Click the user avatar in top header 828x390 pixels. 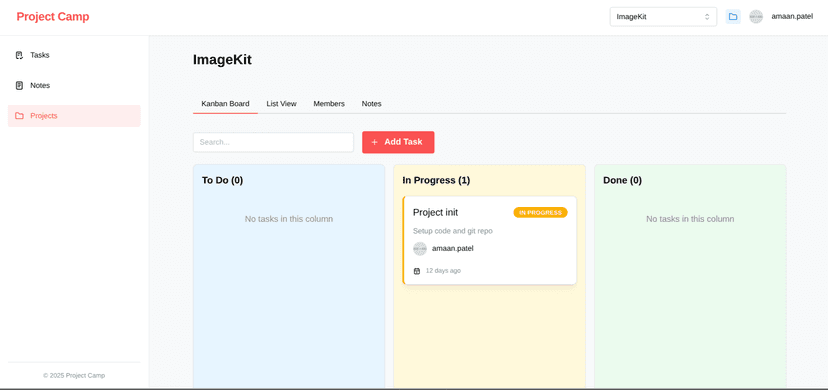pos(756,17)
